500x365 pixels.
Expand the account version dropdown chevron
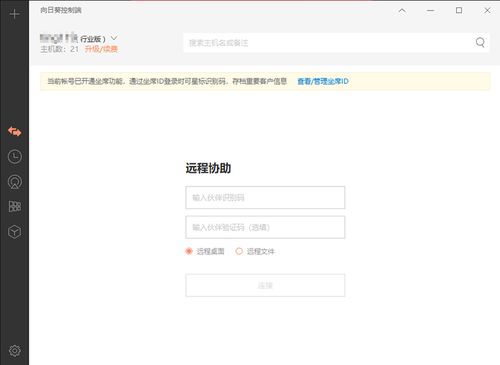114,38
